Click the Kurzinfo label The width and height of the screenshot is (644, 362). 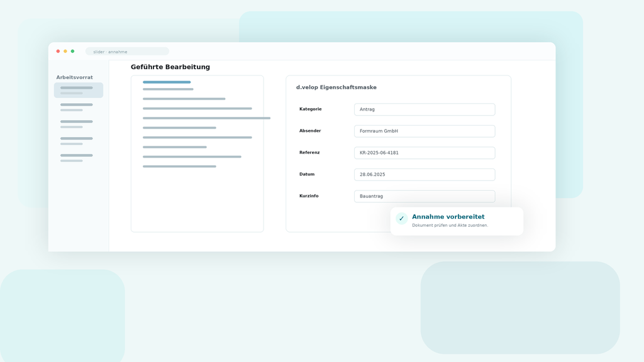tap(309, 196)
